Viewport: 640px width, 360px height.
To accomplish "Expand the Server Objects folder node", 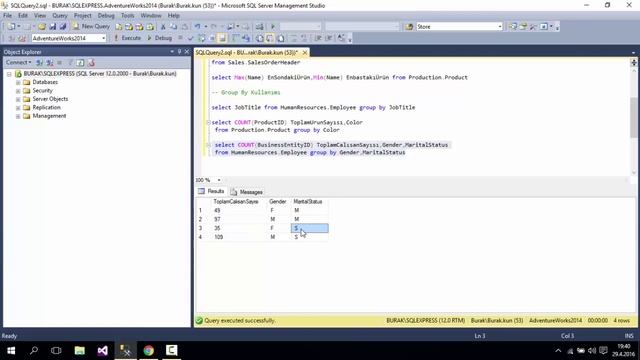I will pos(18,99).
